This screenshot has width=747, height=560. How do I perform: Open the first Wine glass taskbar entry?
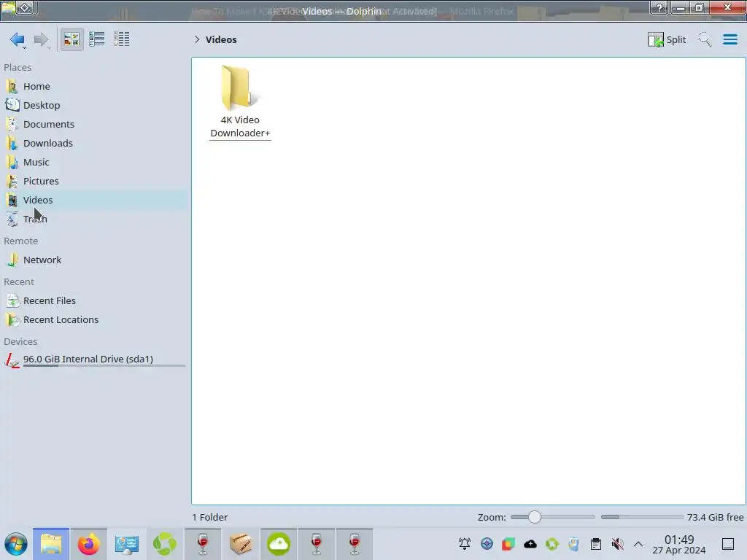click(x=203, y=544)
